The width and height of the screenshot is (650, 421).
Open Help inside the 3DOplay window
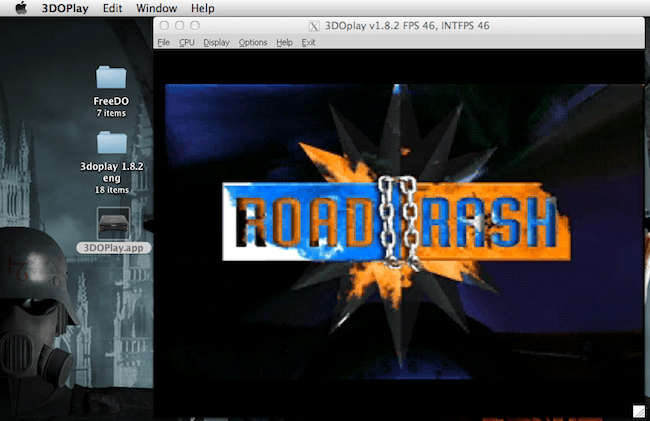point(284,43)
